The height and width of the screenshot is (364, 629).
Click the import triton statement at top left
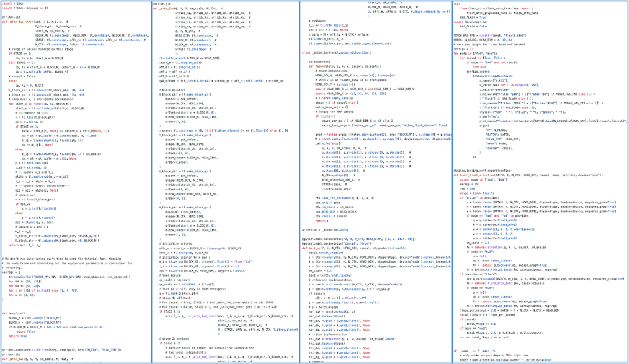[x=12, y=3]
